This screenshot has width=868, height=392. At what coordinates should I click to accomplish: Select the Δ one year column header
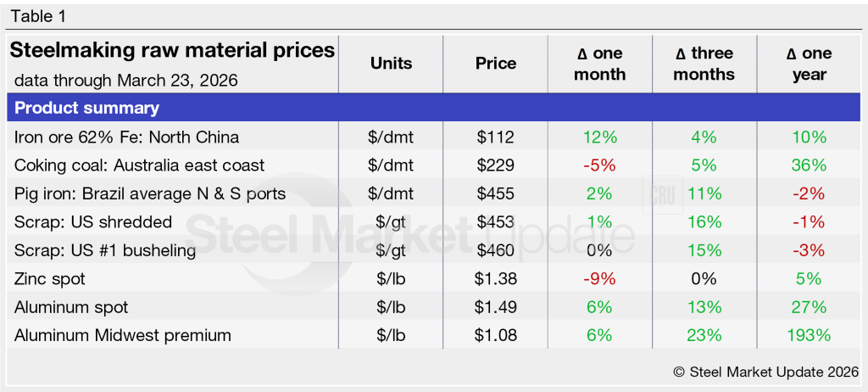pos(809,64)
